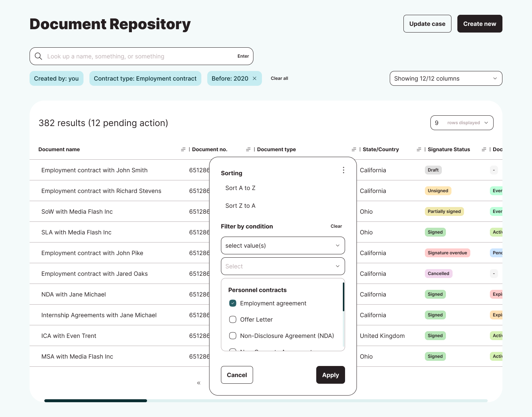532x417 pixels.
Task: Expand the select value(s) condition dropdown
Action: [283, 245]
